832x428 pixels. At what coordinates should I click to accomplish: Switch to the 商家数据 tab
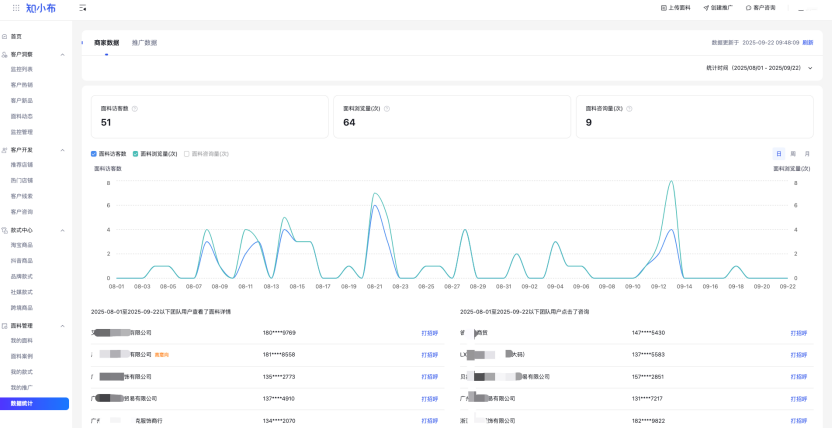(106, 43)
